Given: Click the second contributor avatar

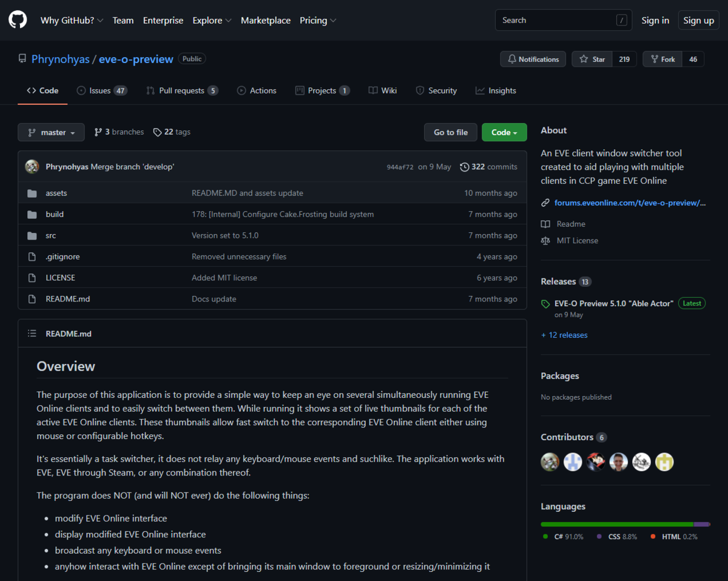Looking at the screenshot, I should (x=573, y=462).
